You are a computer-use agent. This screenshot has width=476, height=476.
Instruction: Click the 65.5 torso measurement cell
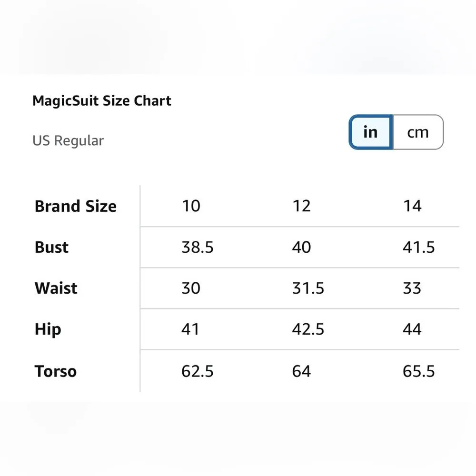pos(418,371)
